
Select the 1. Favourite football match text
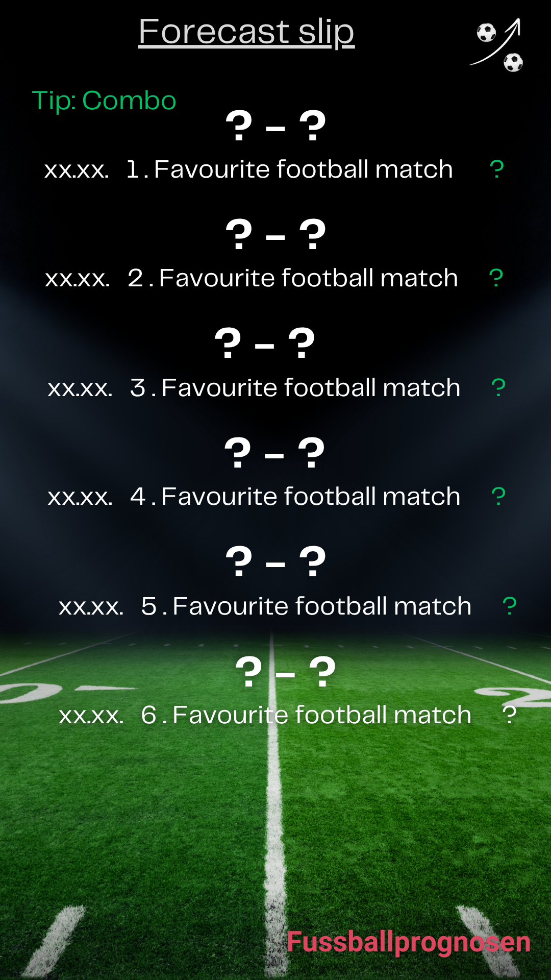pos(290,169)
